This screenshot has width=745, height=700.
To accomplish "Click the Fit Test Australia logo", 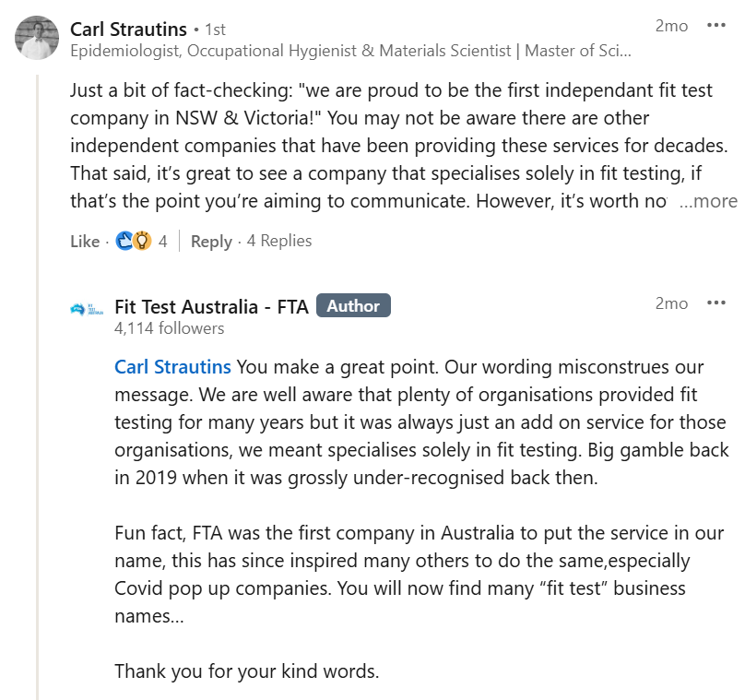I will tap(87, 309).
